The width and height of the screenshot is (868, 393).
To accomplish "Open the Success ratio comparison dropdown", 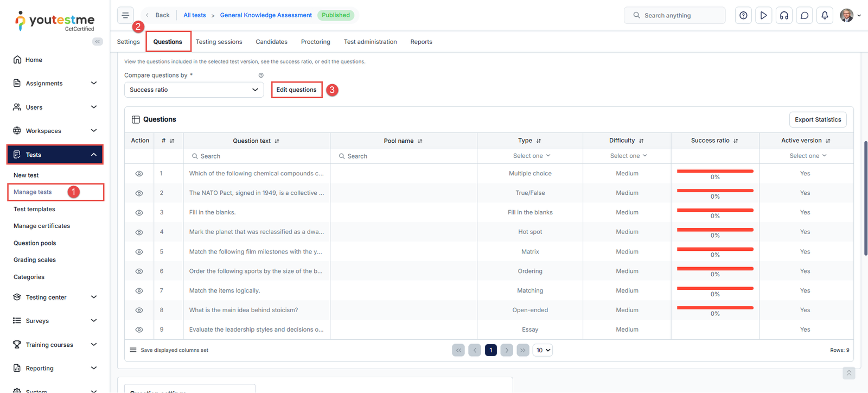I will click(194, 90).
